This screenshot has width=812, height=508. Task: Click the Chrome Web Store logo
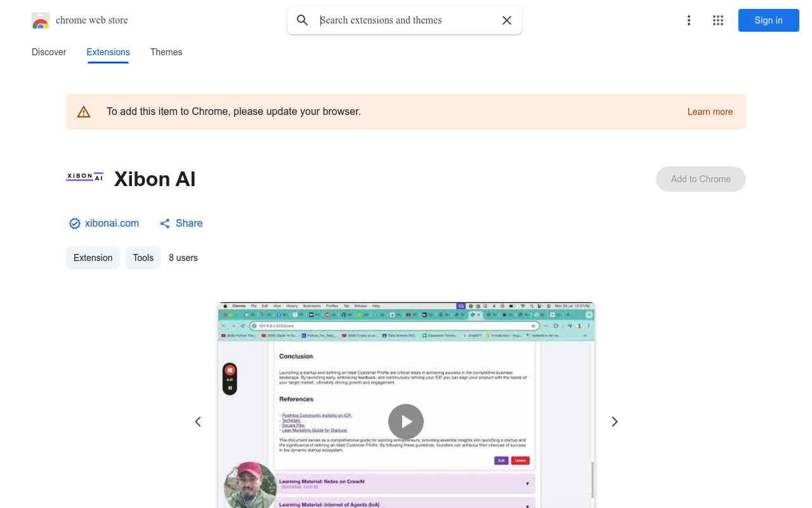(x=41, y=20)
